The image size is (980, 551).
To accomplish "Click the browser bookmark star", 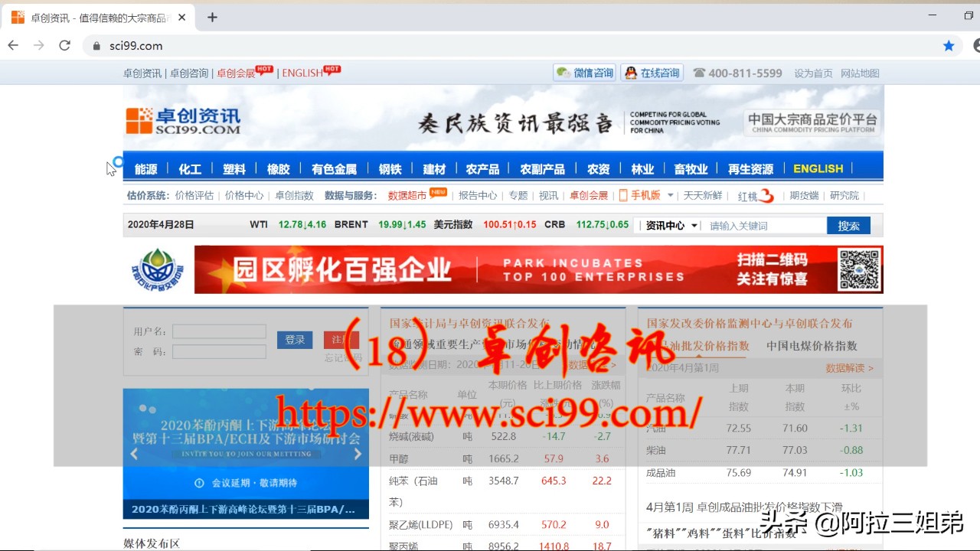I will click(948, 45).
